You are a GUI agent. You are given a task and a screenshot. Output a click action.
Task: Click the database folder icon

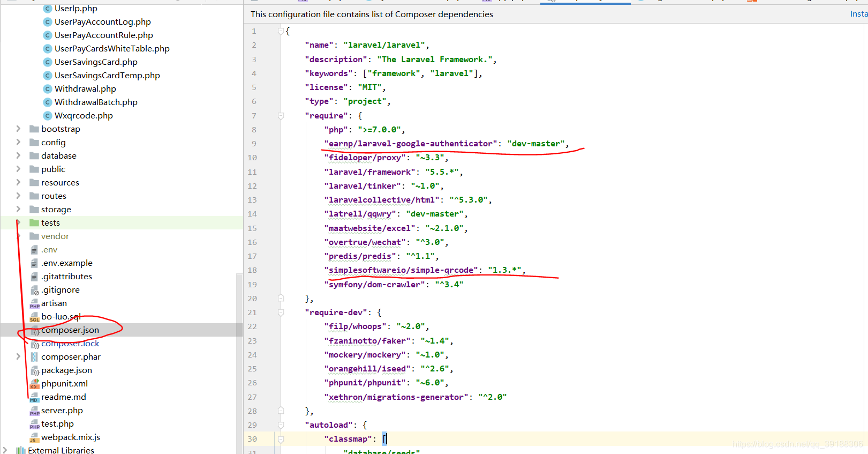click(34, 156)
